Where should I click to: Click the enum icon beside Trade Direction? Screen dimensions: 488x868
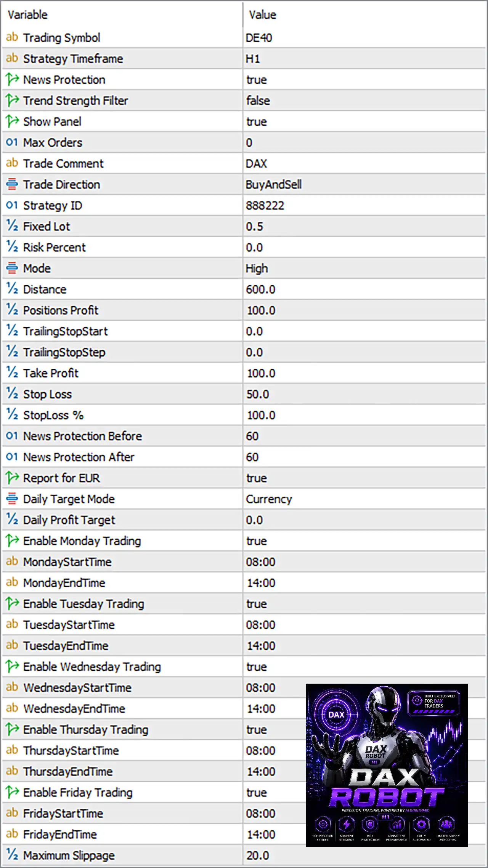(12, 184)
